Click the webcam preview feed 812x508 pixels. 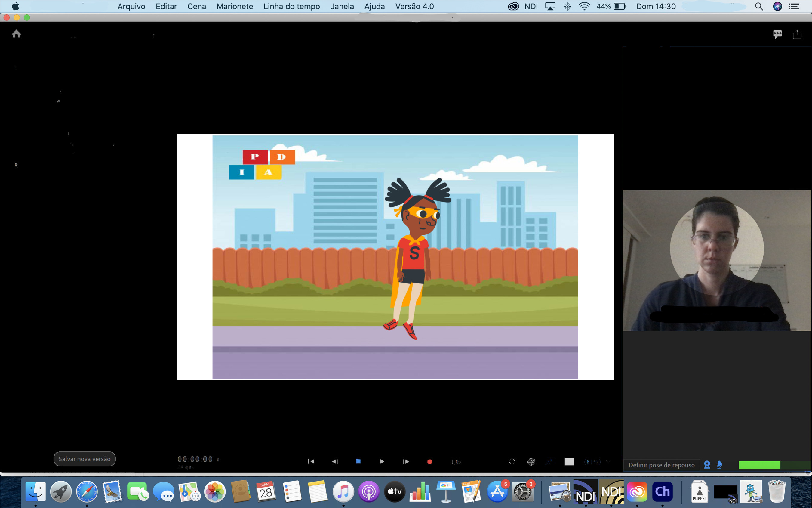tap(717, 261)
